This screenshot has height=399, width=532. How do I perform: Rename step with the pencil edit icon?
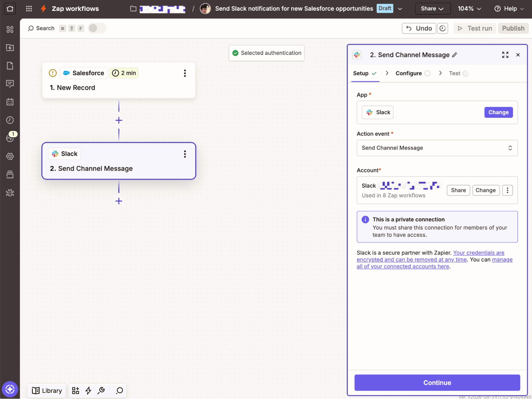tap(455, 55)
